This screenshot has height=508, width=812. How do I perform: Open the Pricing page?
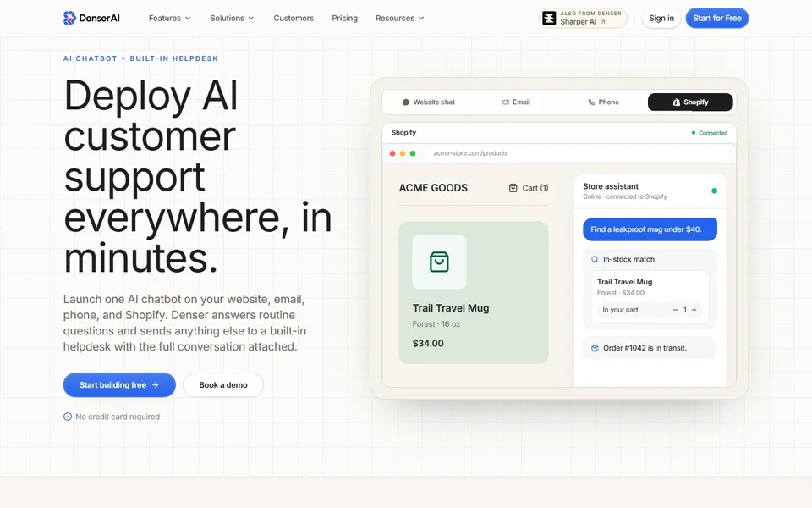(x=344, y=18)
